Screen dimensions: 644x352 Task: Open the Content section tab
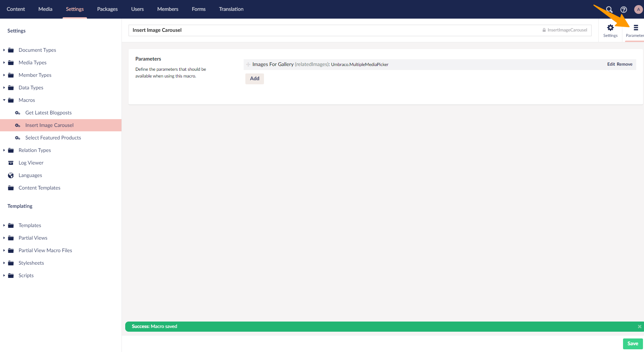coord(16,9)
